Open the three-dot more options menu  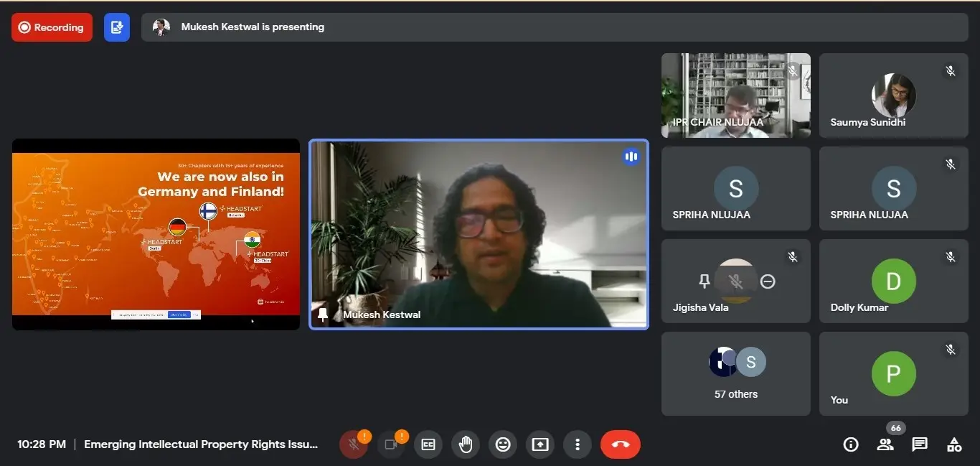point(578,444)
